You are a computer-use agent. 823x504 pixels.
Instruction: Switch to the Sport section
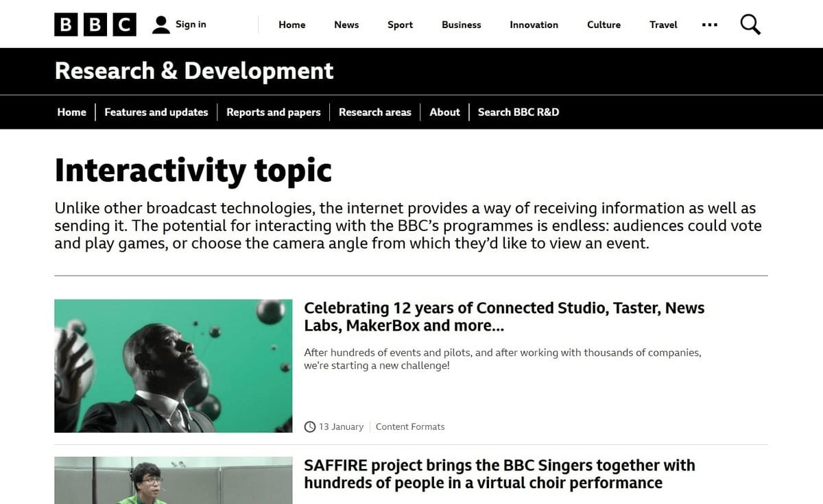pyautogui.click(x=400, y=25)
